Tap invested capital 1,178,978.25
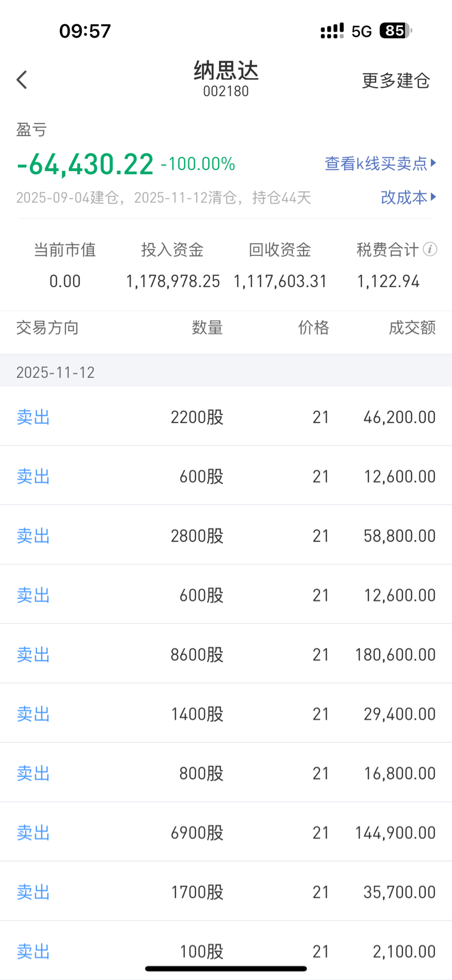This screenshot has width=452, height=980. 172,281
